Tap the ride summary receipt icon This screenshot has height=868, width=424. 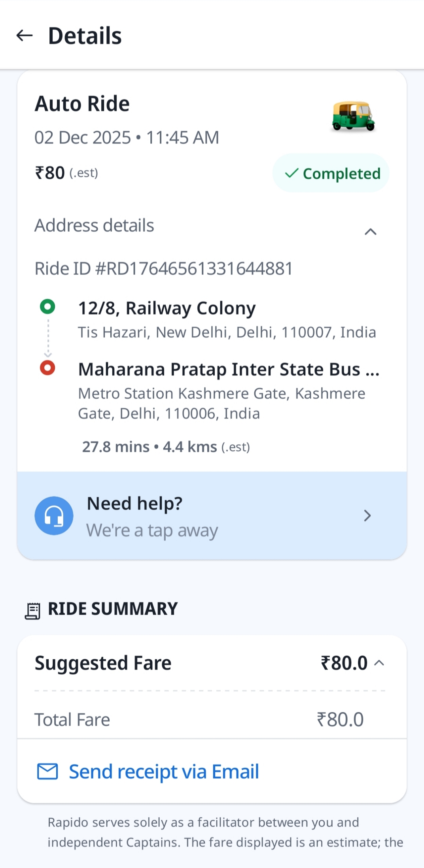[33, 611]
